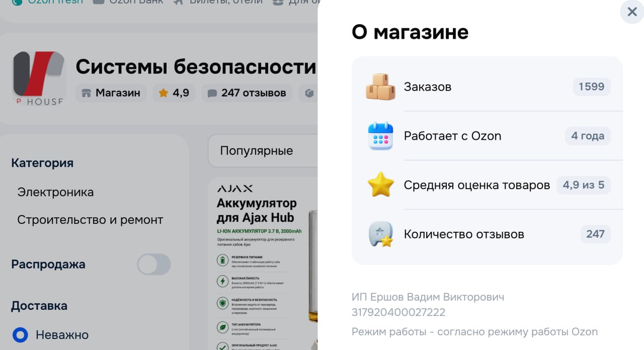644x350 pixels.
Task: Click the speech bubble icon in the 247 отзывов chip
Action: click(x=212, y=93)
